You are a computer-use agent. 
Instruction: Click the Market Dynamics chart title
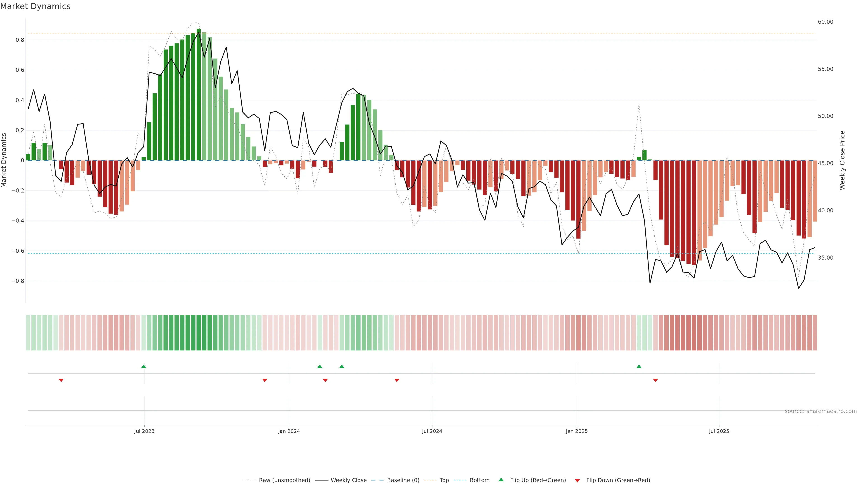35,6
